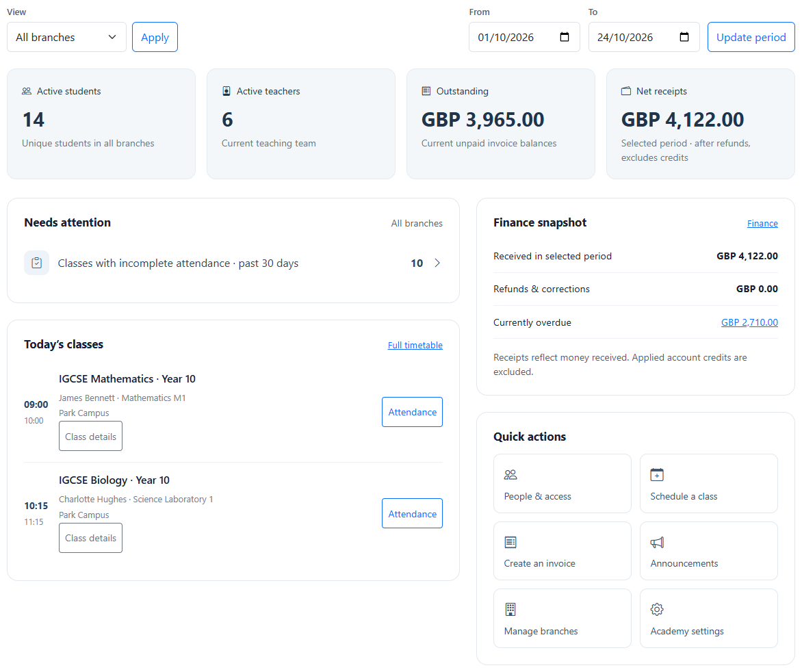
Task: Apply the selected branch view
Action: click(155, 37)
